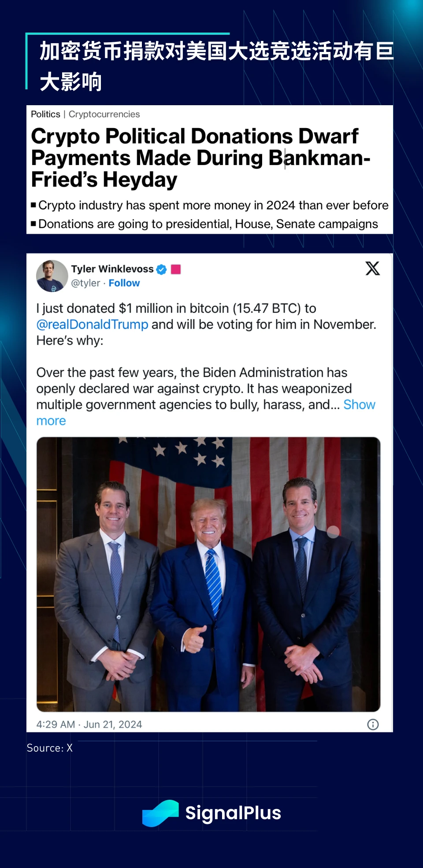Click the tweet info circle icon
Screen dimensions: 423x868
tap(373, 725)
